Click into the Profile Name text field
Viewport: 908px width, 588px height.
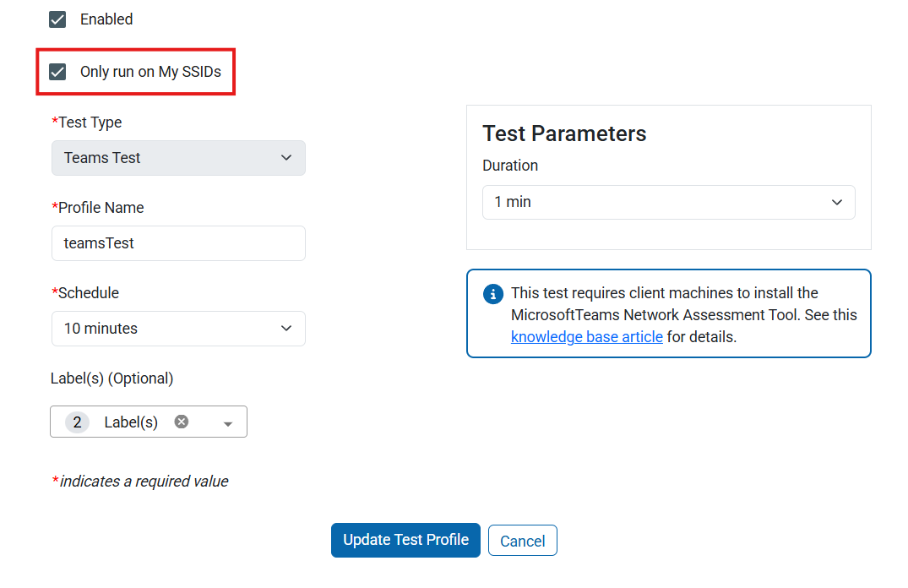(x=178, y=243)
